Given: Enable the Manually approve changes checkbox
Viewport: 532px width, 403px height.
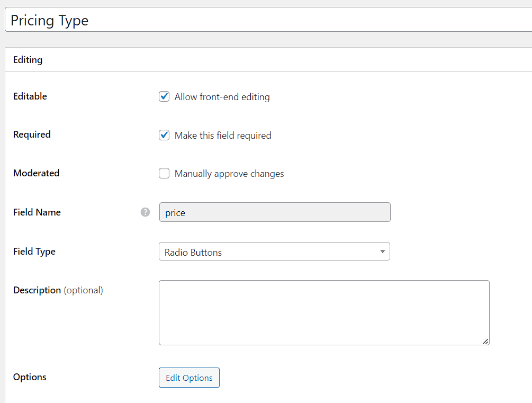Looking at the screenshot, I should pyautogui.click(x=164, y=173).
